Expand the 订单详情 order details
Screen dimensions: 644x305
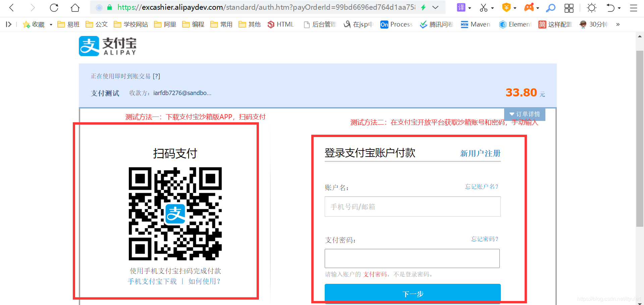click(x=525, y=114)
